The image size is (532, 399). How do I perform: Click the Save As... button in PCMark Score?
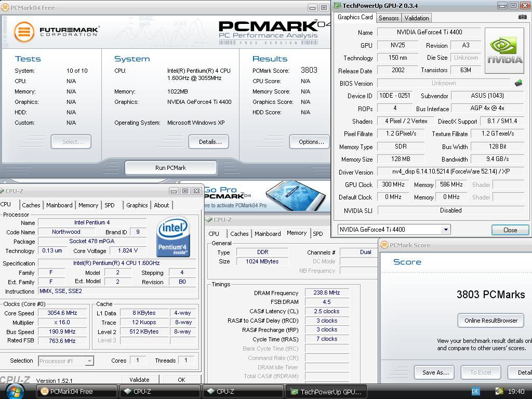(435, 373)
